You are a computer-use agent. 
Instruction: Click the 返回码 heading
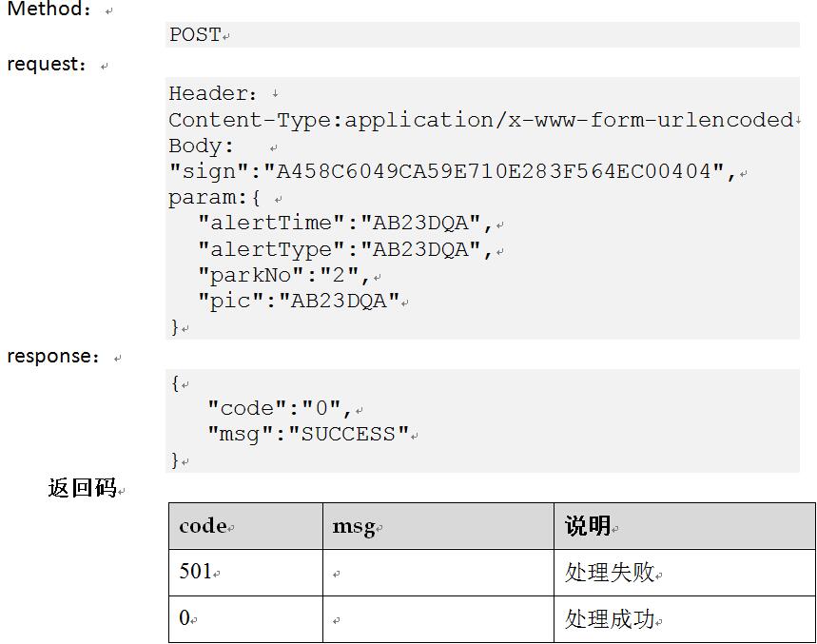click(82, 489)
